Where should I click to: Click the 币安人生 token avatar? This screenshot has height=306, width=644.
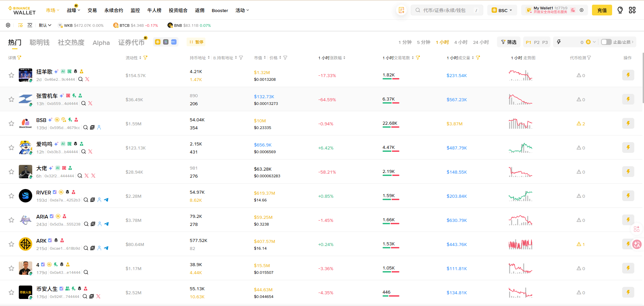(26, 292)
